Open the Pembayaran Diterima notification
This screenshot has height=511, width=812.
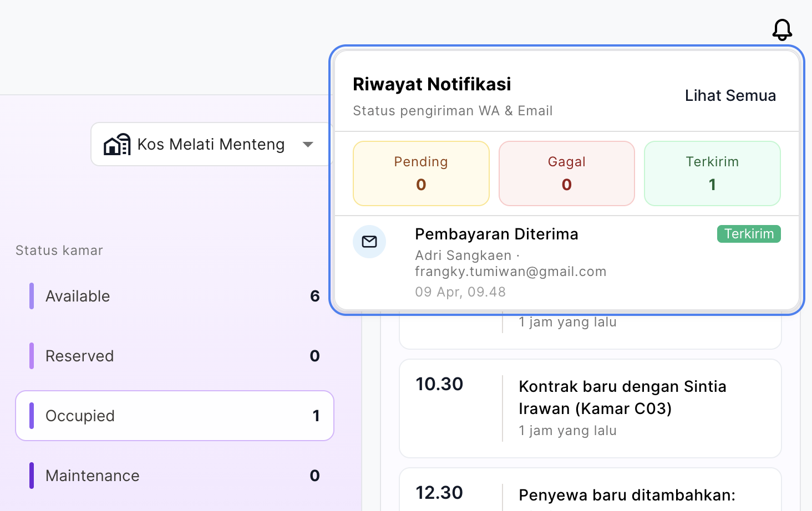point(567,262)
